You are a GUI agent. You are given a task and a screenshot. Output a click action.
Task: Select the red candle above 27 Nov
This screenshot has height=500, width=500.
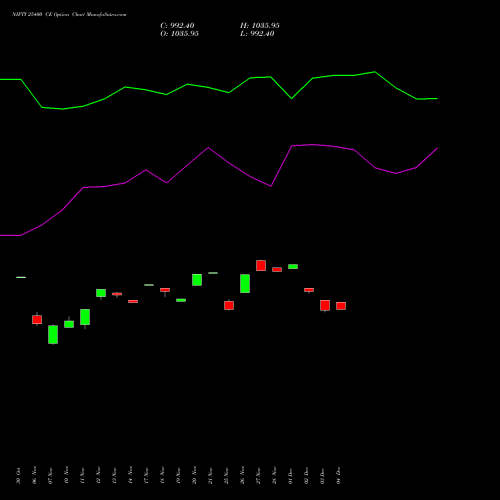coord(261,266)
